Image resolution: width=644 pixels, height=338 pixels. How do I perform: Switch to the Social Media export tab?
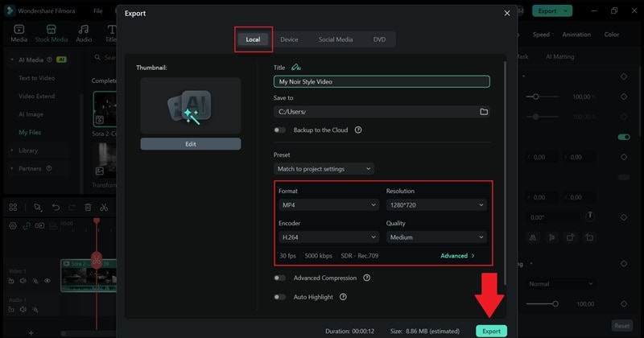[x=336, y=39]
